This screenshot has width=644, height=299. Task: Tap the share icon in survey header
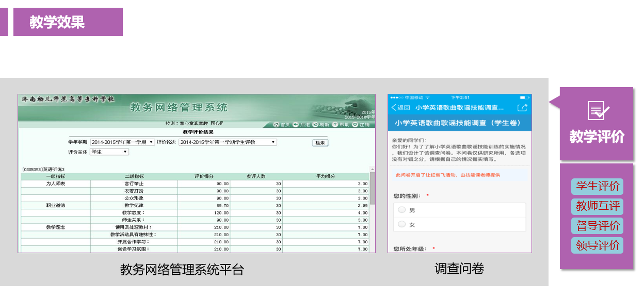[522, 107]
